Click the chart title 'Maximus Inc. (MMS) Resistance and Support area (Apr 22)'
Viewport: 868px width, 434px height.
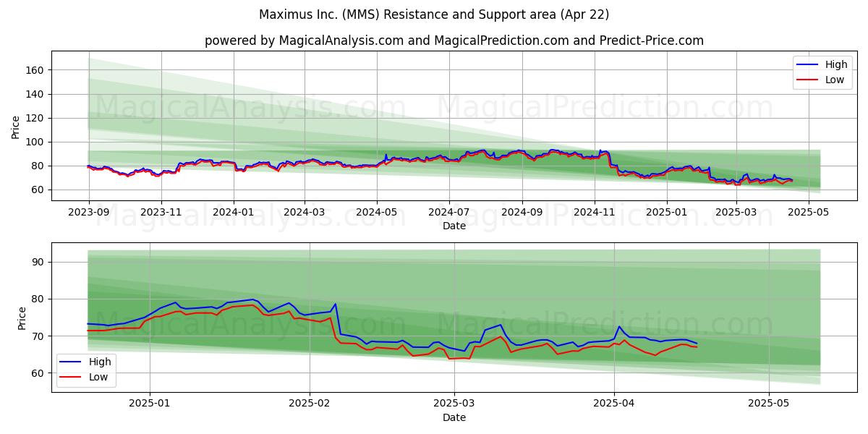[x=434, y=14]
